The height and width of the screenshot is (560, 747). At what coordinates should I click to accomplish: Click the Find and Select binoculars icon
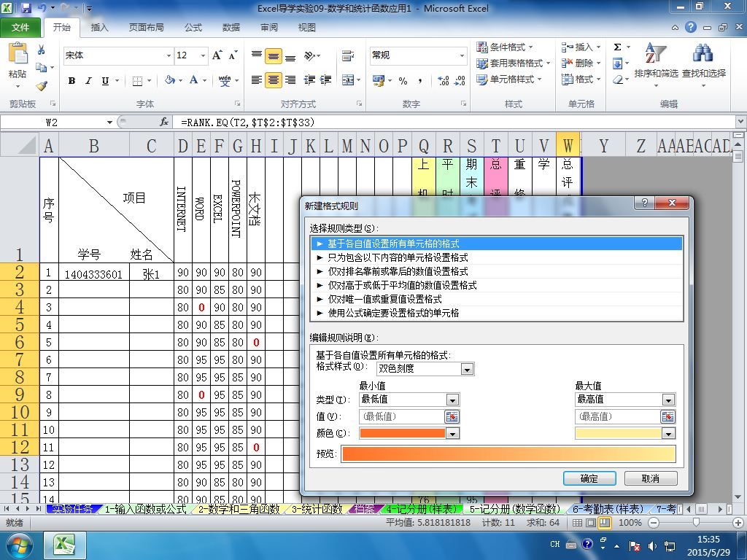(703, 53)
